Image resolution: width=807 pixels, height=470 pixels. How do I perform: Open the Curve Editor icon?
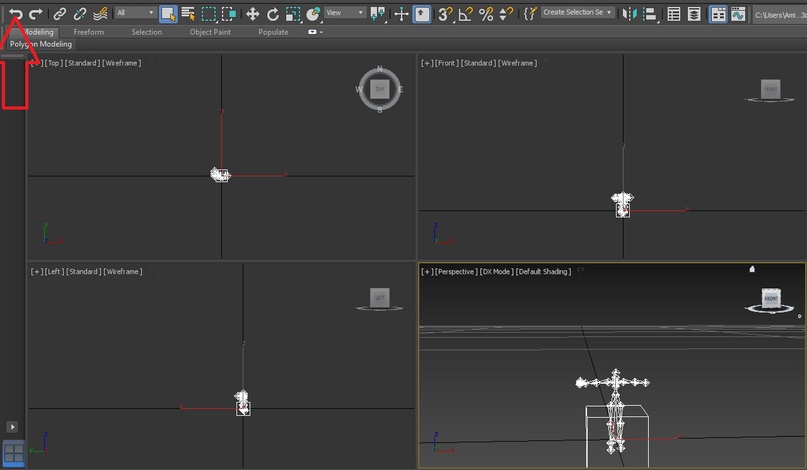[738, 13]
